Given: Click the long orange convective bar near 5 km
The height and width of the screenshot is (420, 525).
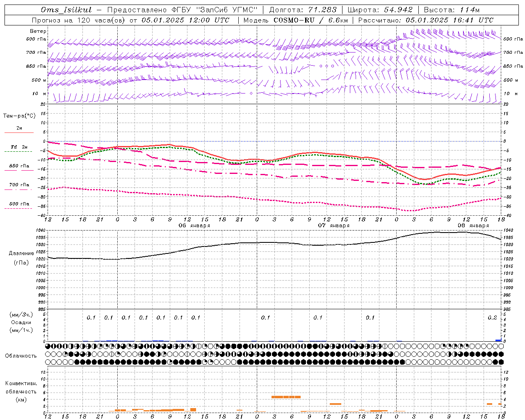Looking at the screenshot, I should [286, 397].
